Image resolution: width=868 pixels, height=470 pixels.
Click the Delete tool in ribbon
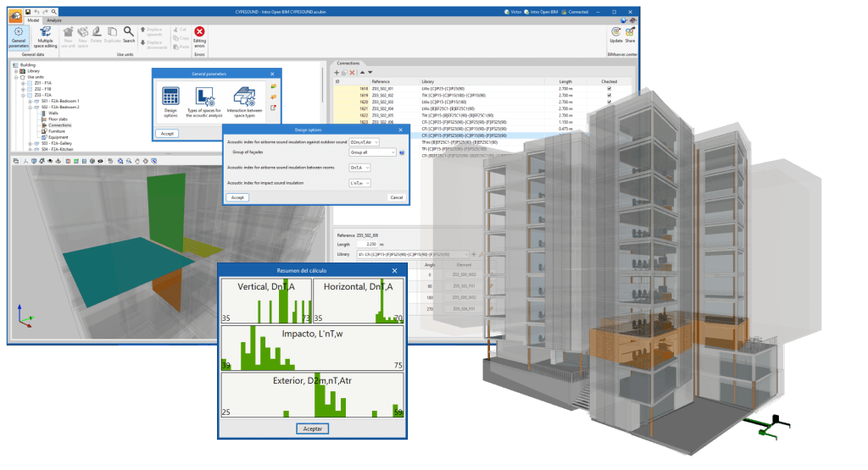pyautogui.click(x=97, y=34)
